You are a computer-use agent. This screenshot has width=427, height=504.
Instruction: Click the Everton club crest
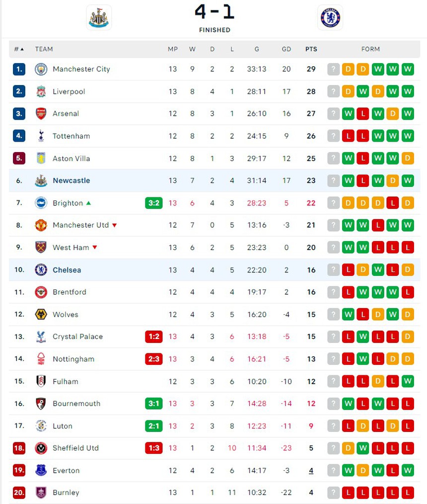coord(41,470)
